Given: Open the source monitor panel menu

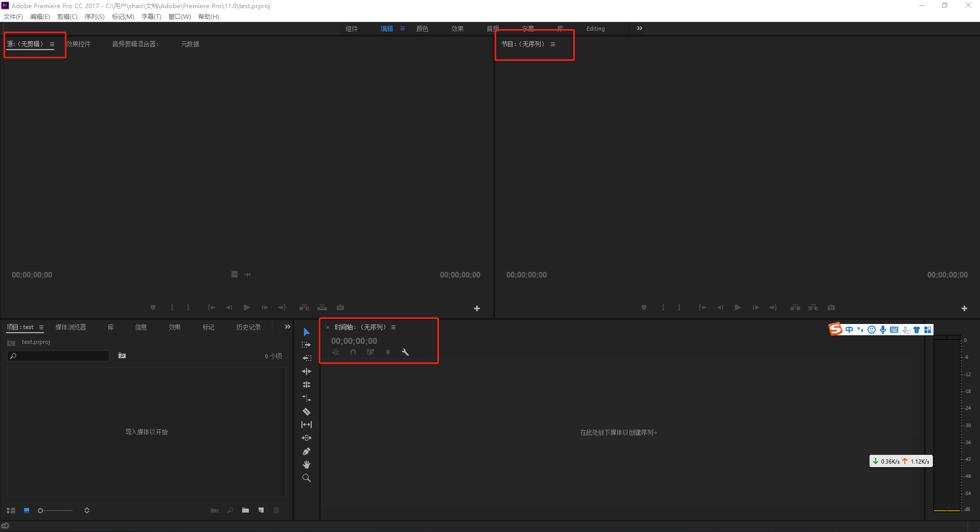Looking at the screenshot, I should coord(52,44).
